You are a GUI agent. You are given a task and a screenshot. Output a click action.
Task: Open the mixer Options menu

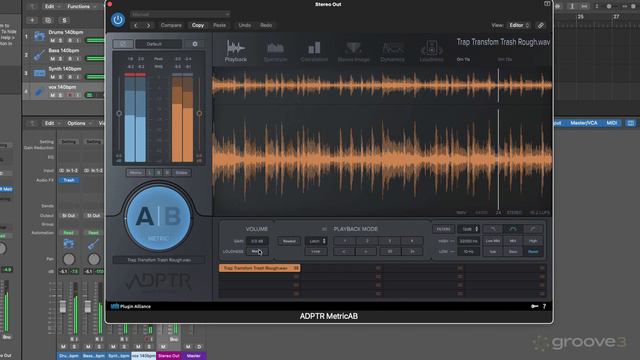point(79,123)
